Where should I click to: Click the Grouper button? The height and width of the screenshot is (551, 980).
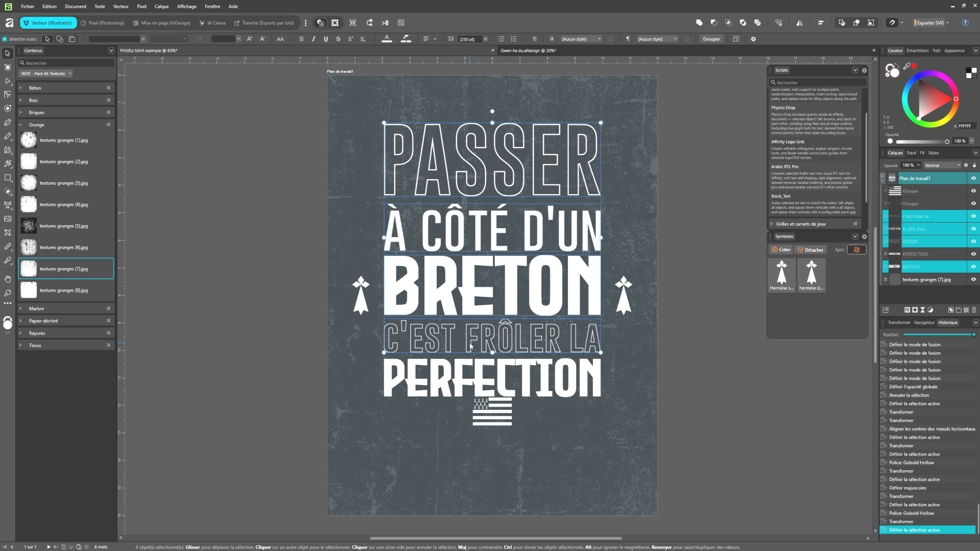tap(711, 39)
